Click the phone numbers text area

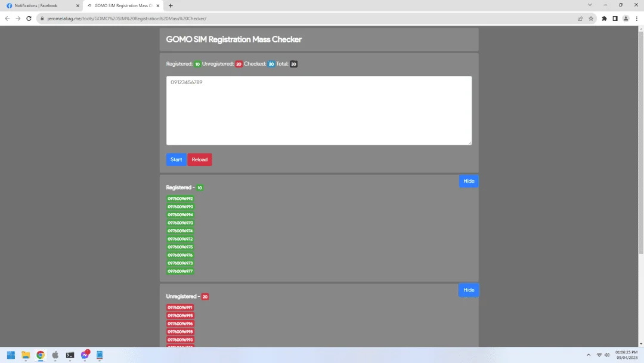click(x=318, y=110)
